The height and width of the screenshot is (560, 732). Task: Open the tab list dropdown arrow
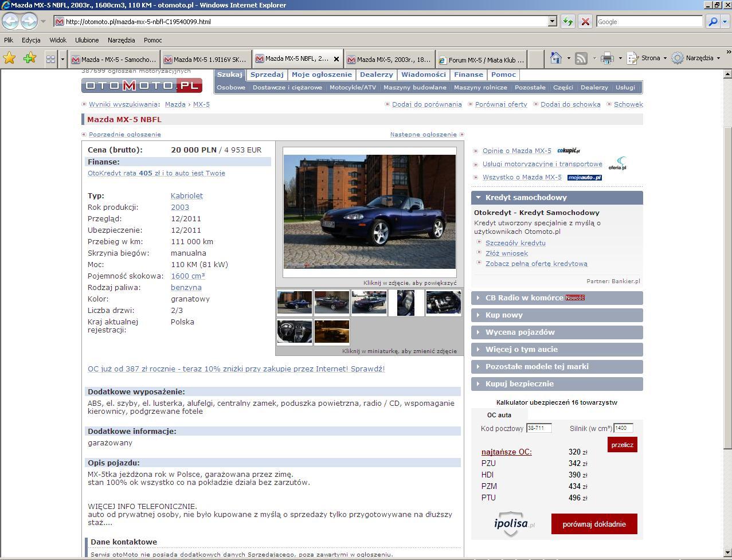[x=62, y=59]
